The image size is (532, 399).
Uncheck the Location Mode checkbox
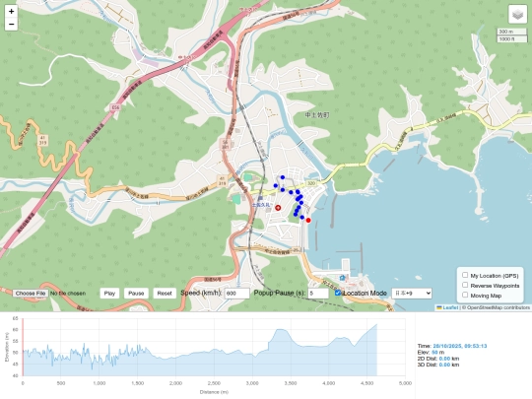[x=338, y=293]
